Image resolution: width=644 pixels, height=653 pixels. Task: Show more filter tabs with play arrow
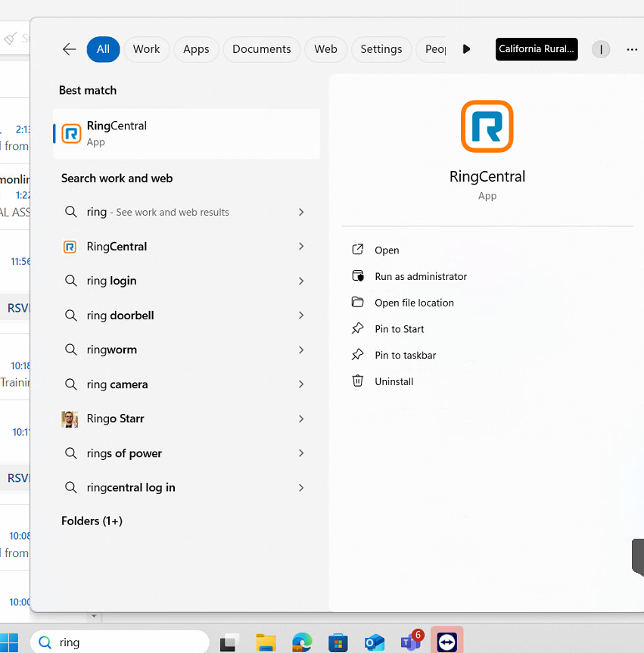[x=467, y=49]
